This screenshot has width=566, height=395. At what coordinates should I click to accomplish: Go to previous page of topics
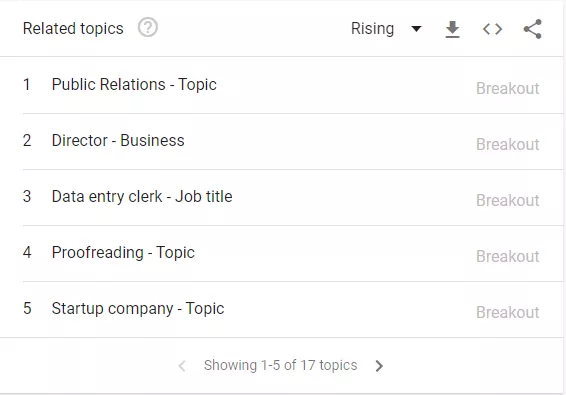tap(182, 366)
